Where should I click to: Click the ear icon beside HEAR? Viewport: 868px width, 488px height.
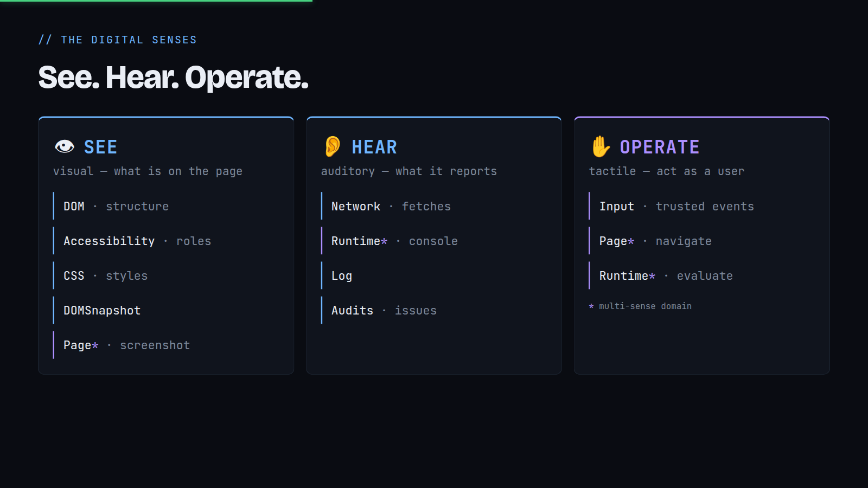(x=333, y=146)
